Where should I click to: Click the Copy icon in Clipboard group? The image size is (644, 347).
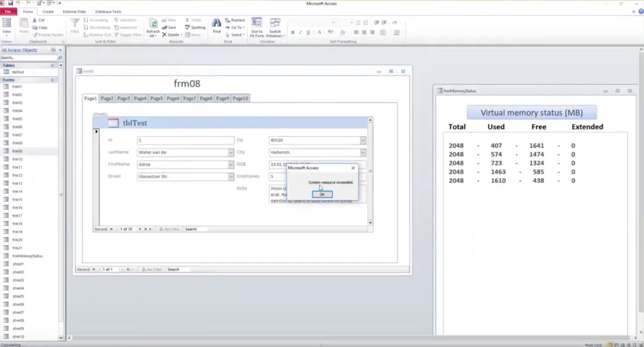(35, 28)
